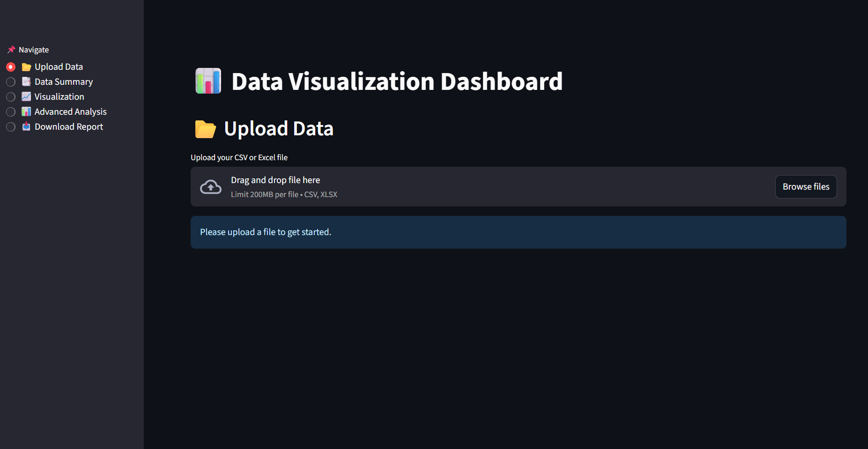Click the folder icon in sidebar Upload Data
868x449 pixels.
[27, 67]
